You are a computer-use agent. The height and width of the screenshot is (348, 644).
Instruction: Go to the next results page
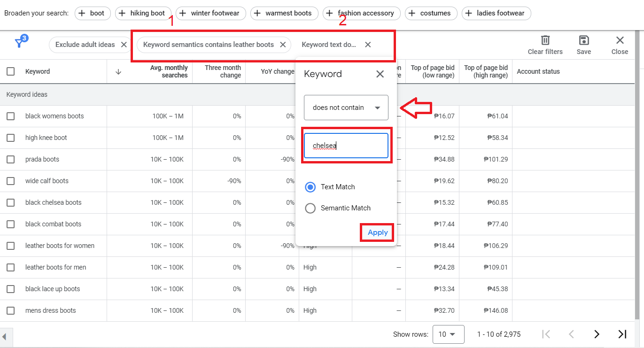[597, 334]
